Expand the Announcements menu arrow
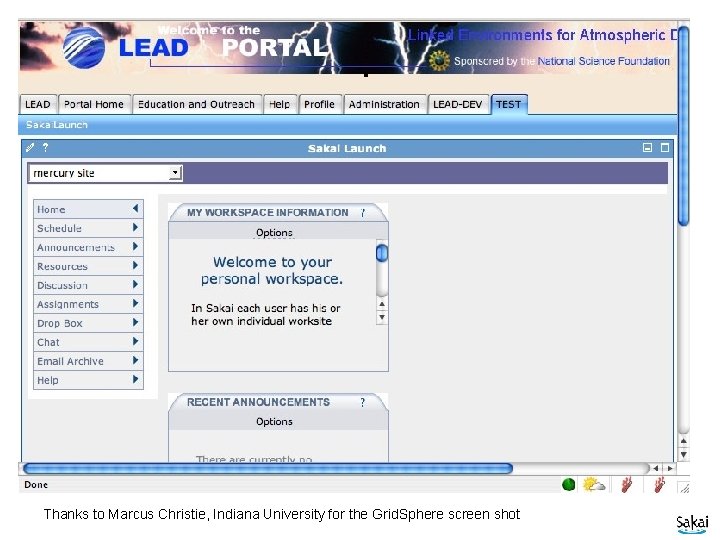Viewport: 720px width, 540px height. (x=135, y=247)
